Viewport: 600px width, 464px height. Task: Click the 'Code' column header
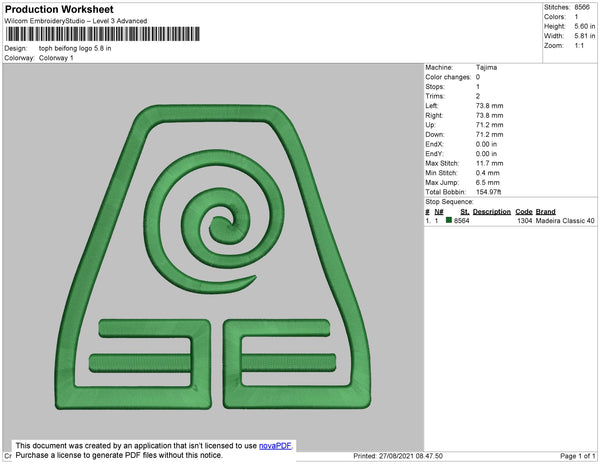[x=524, y=212]
